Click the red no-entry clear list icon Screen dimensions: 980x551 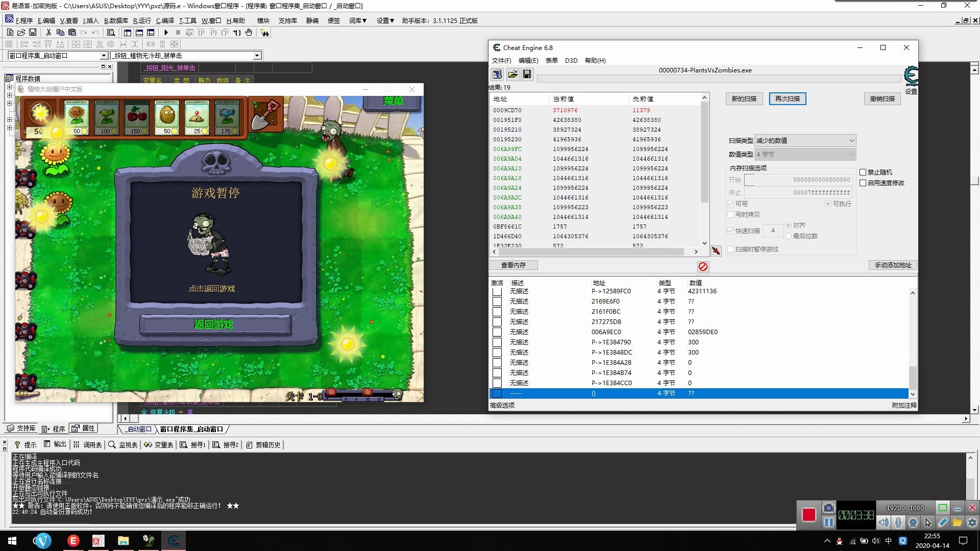pos(703,266)
